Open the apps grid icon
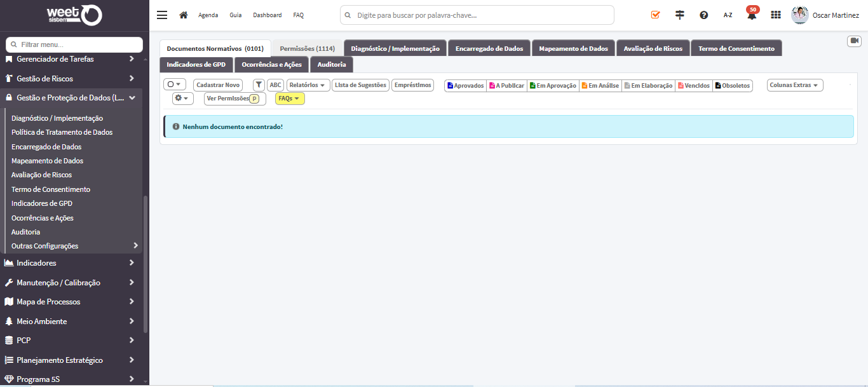 776,15
